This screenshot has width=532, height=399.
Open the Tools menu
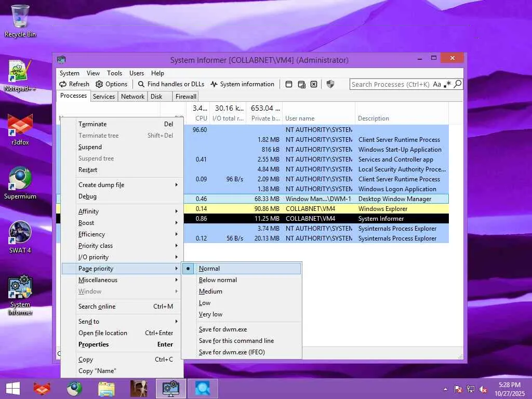(x=114, y=73)
